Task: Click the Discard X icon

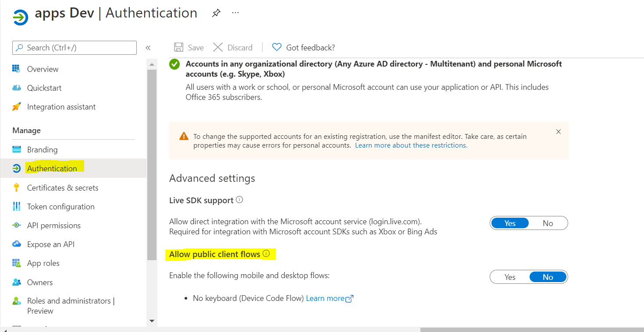Action: (x=218, y=47)
